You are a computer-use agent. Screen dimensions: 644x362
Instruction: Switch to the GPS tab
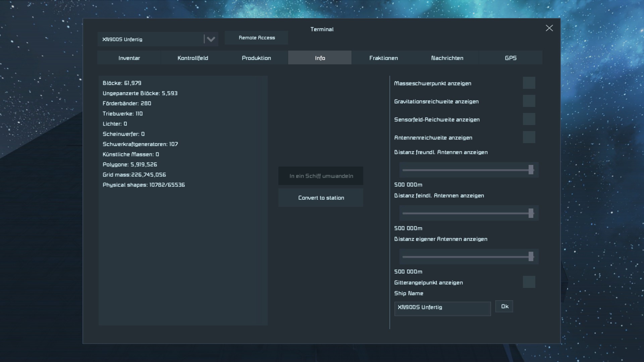pyautogui.click(x=511, y=58)
